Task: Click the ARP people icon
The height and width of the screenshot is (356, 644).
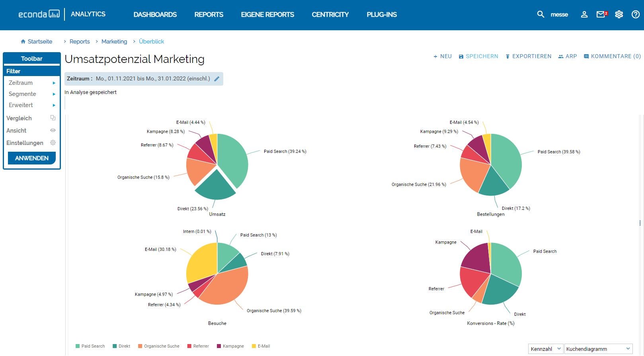Action: 561,57
